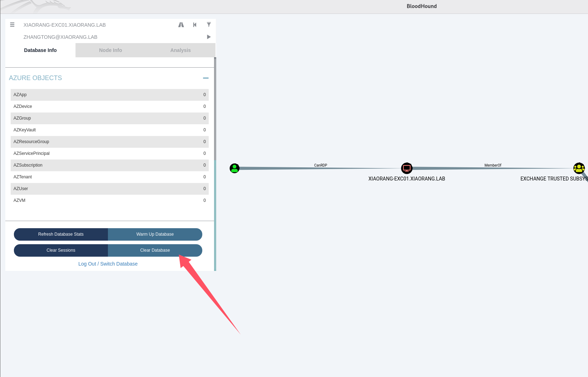Click the BloodHound window title
Screen dimensions: 588x377
point(422,6)
